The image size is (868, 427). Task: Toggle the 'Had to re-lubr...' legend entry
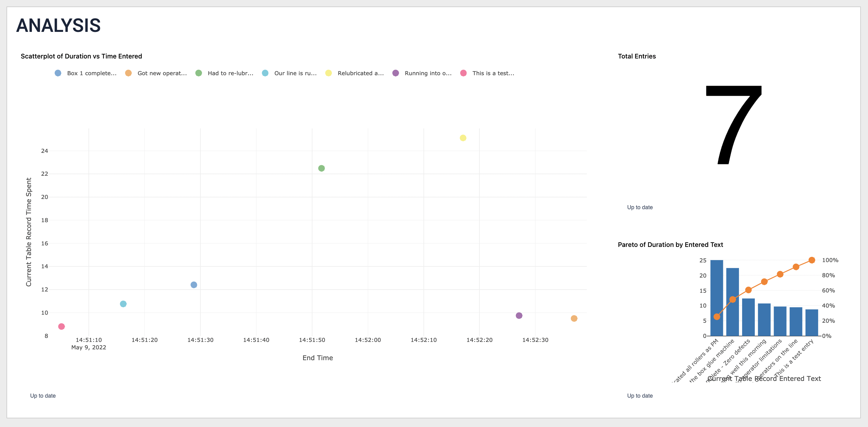coord(224,73)
